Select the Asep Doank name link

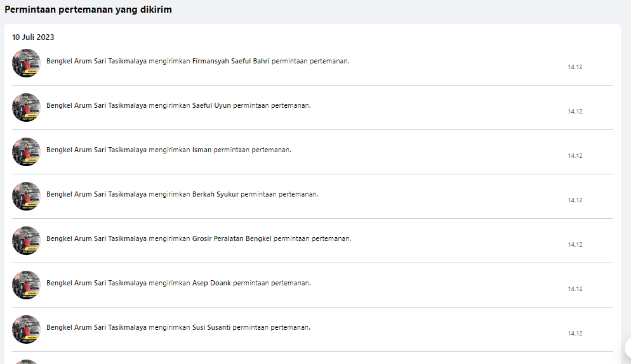pos(211,283)
